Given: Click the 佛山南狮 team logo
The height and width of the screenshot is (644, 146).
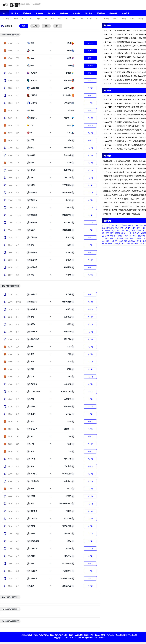Looking at the screenshot, I should pos(73,103).
